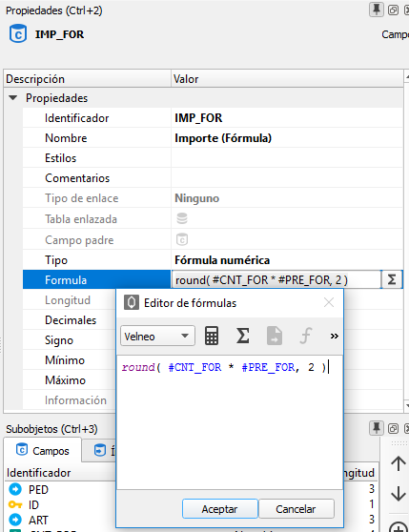Click inside the formula text editor area
The width and height of the screenshot is (409, 532).
pyautogui.click(x=230, y=421)
